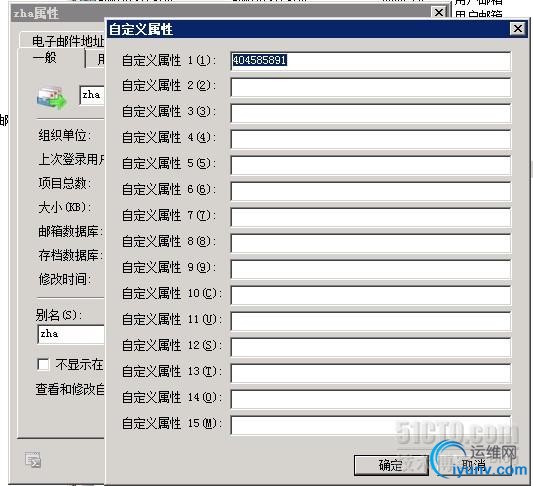Cancel with the 取消 button
533x486 pixels.
(474, 465)
